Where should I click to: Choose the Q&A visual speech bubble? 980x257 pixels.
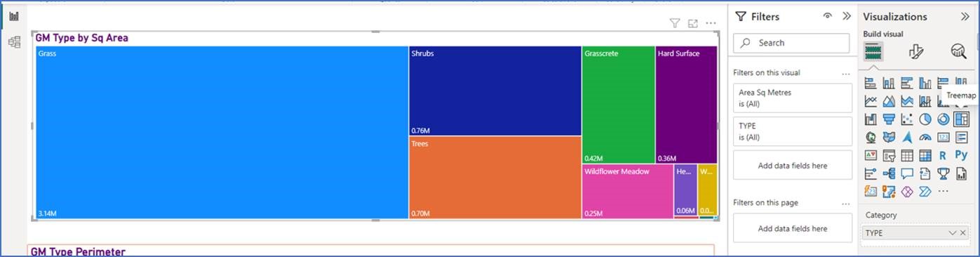pos(906,173)
